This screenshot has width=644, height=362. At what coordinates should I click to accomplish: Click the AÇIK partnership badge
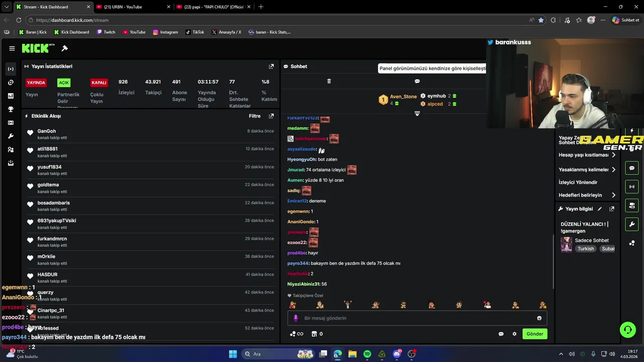[64, 82]
